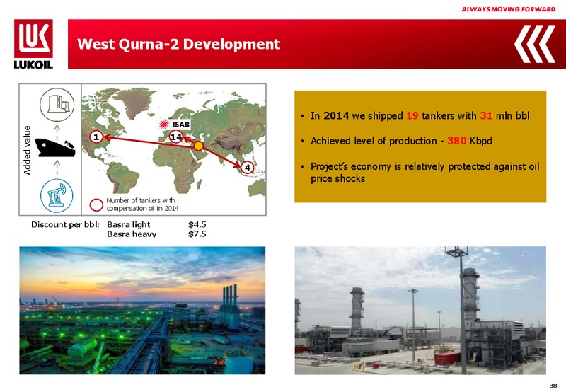Image resolution: width=566 pixels, height=392 pixels.
Task: Click the 'Discount per bbl:' label
Action: 65,224
